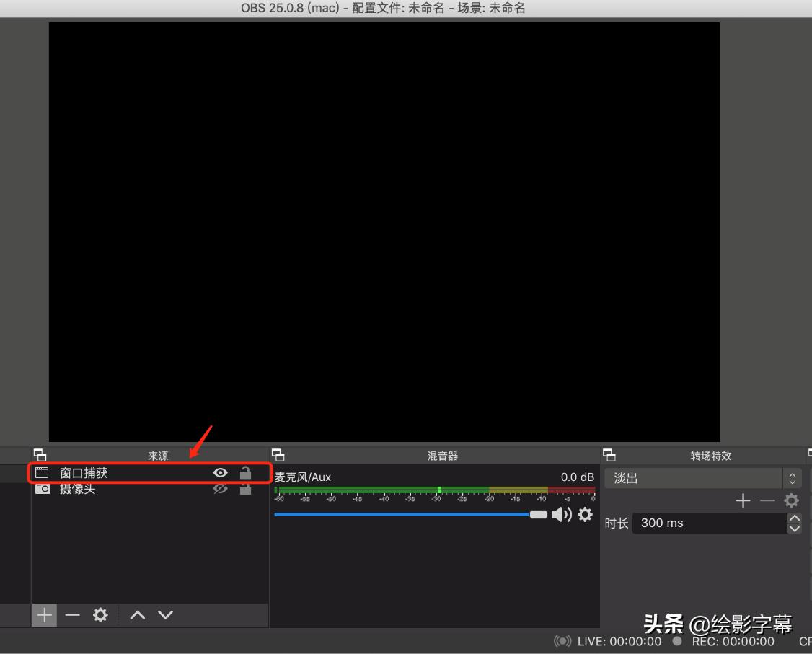The image size is (812, 654).
Task: Pop out the 来源 panel
Action: (40, 455)
